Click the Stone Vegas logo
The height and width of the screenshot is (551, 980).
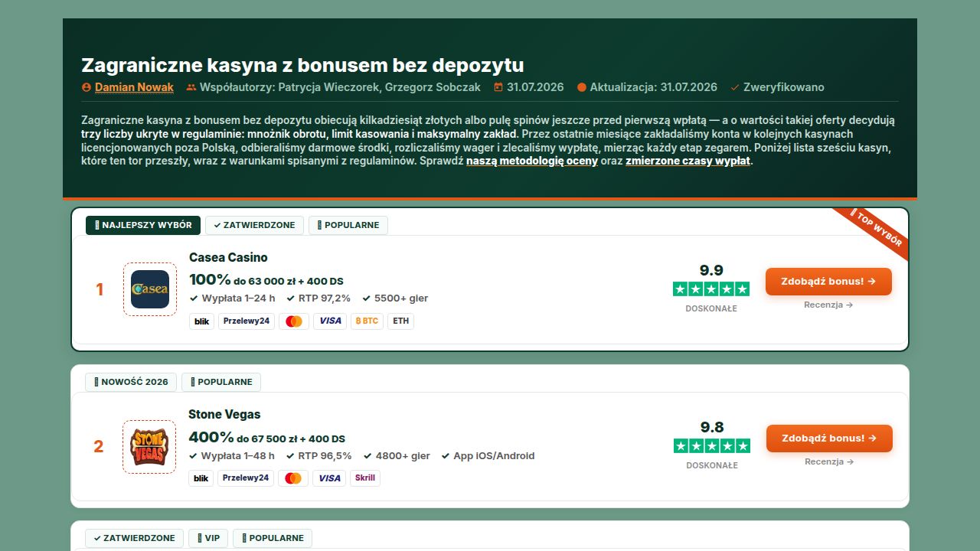click(x=149, y=446)
